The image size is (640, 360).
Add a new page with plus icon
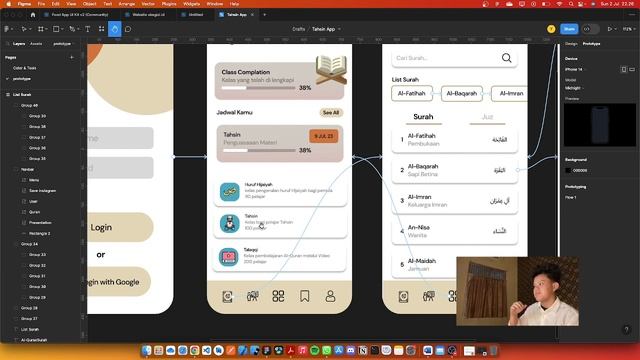(x=72, y=58)
